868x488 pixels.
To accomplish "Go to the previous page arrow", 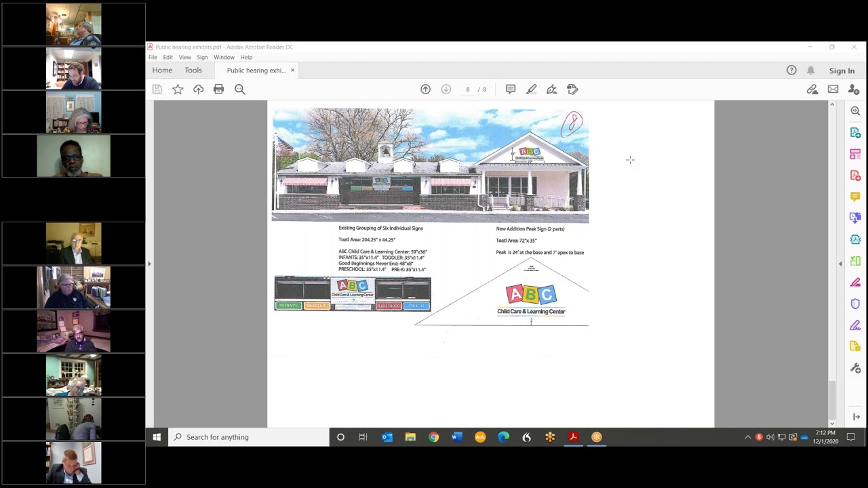I will [425, 89].
